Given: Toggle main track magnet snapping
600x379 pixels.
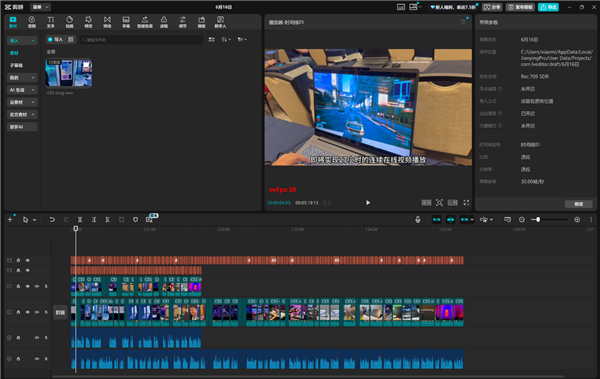Looking at the screenshot, I should pos(437,219).
